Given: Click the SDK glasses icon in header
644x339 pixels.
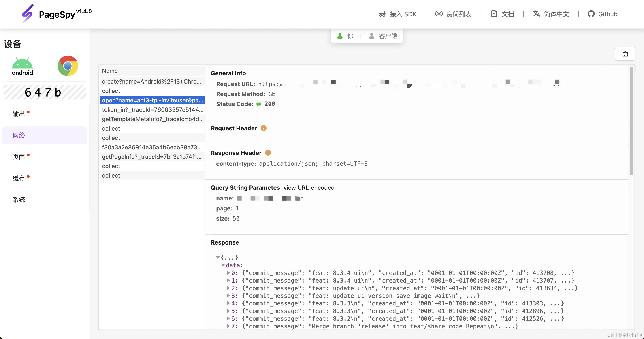Looking at the screenshot, I should (382, 14).
